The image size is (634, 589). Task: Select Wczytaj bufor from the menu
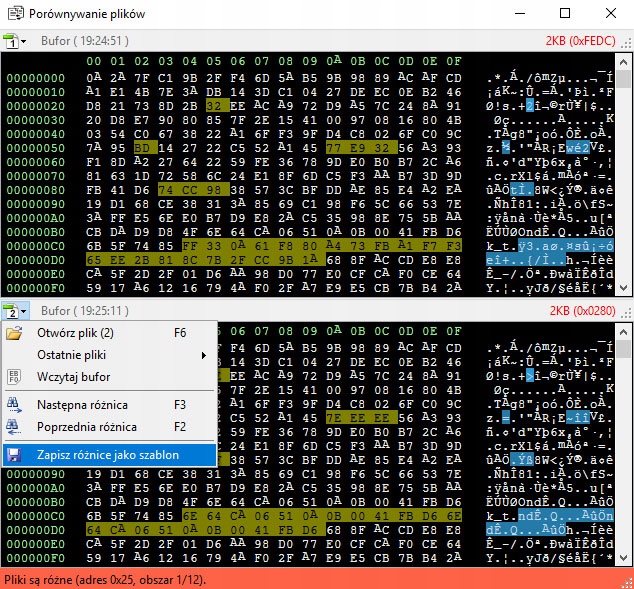[74, 377]
